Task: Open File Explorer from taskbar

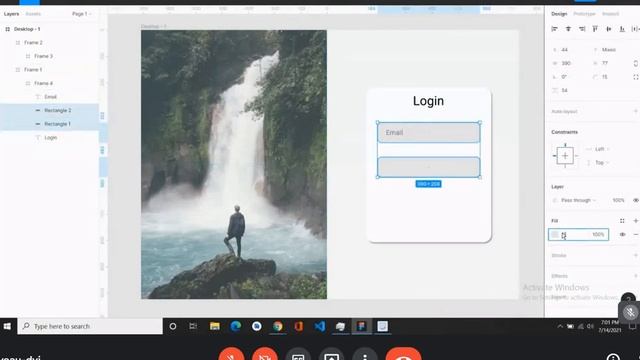Action: pyautogui.click(x=215, y=327)
